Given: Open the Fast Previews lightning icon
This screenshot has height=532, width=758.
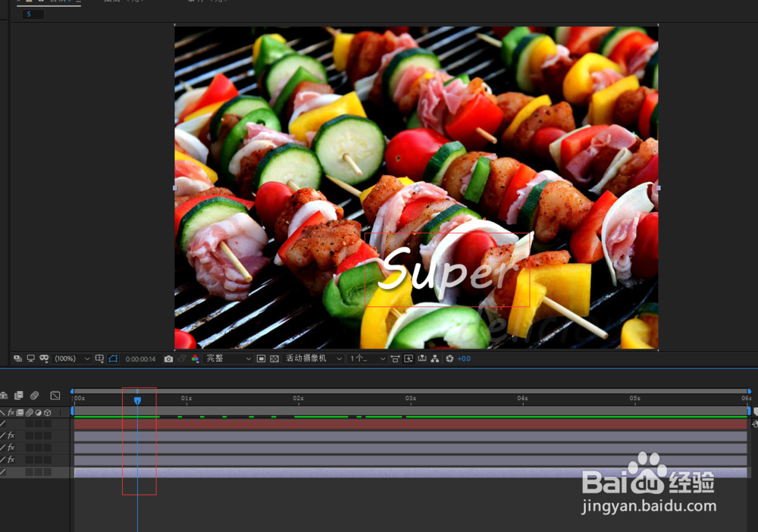Looking at the screenshot, I should [x=409, y=358].
